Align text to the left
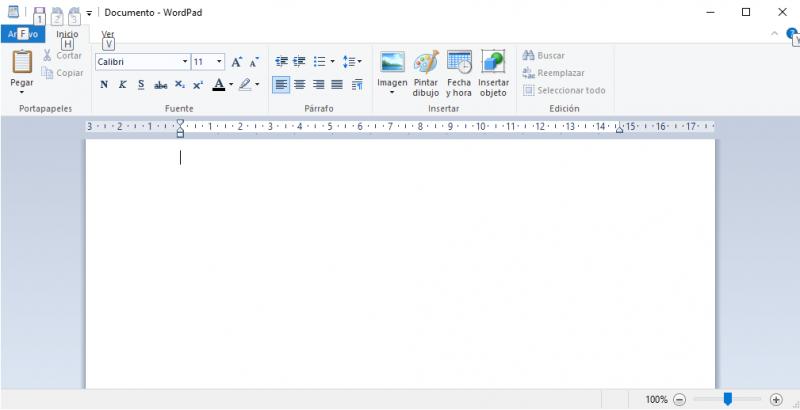This screenshot has height=410, width=800. pos(281,85)
